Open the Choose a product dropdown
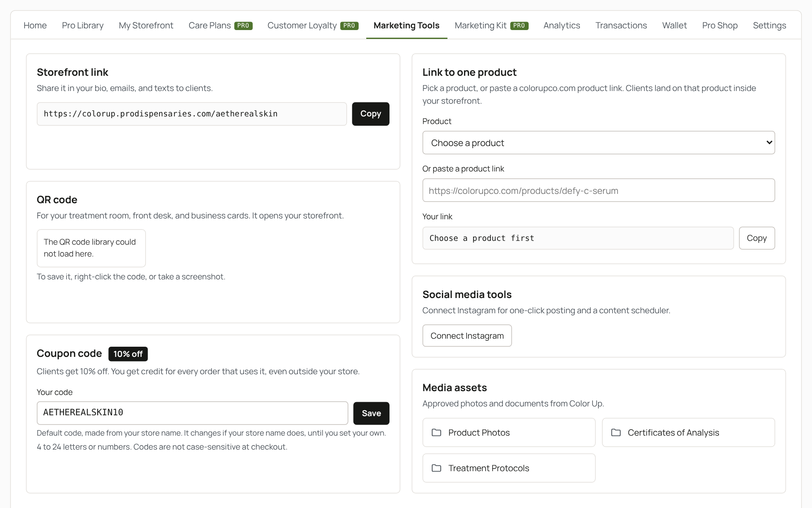Screen dimensions: 812x508 (598, 143)
